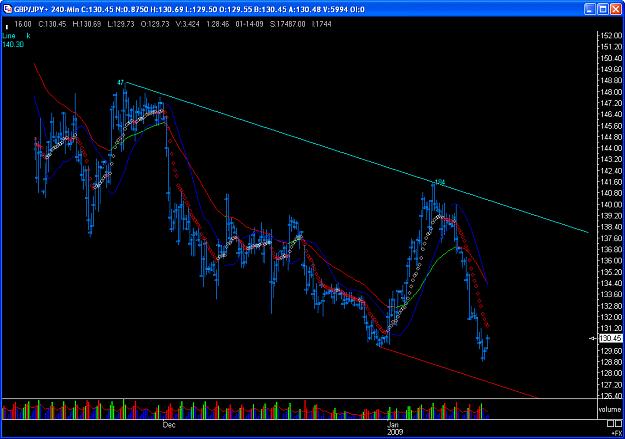The height and width of the screenshot is (439, 625).
Task: Click the cyan 'k' label beside Line
Action: (x=28, y=36)
